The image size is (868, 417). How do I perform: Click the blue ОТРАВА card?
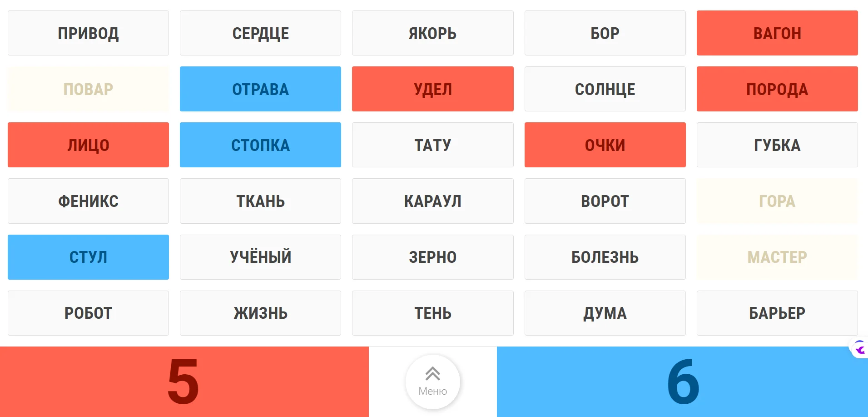click(260, 89)
